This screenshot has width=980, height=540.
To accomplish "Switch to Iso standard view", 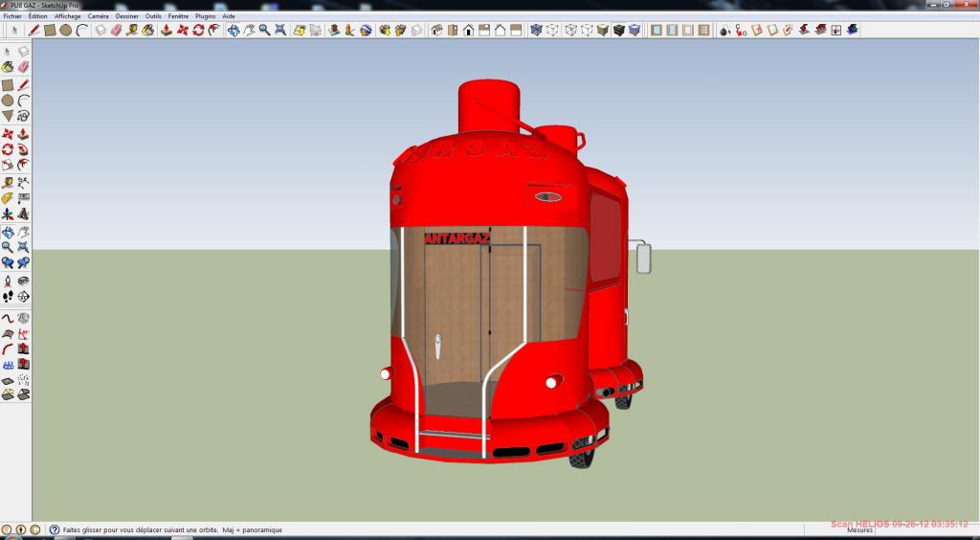I will [436, 30].
